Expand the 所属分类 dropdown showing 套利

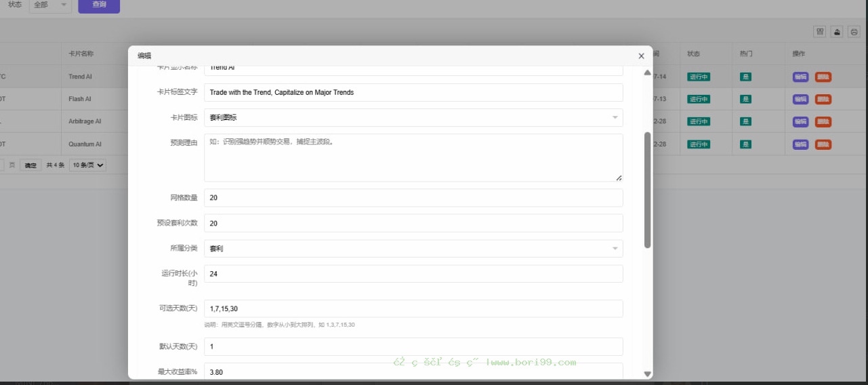click(413, 249)
